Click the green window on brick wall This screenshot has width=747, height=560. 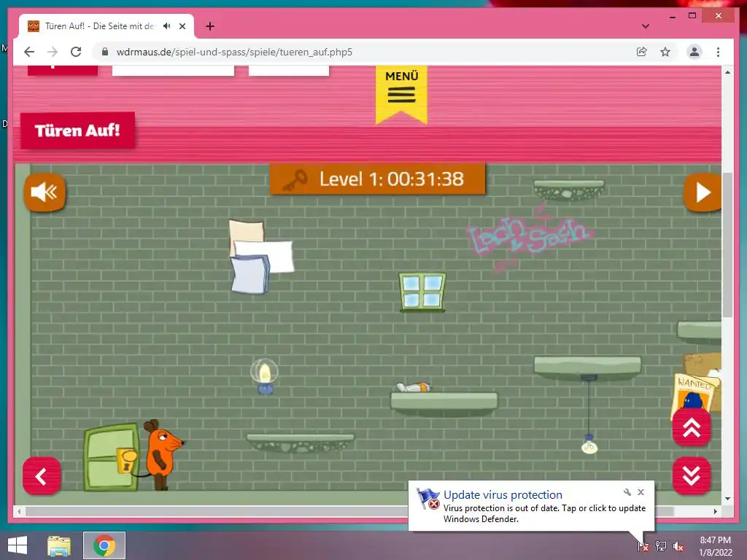click(422, 292)
